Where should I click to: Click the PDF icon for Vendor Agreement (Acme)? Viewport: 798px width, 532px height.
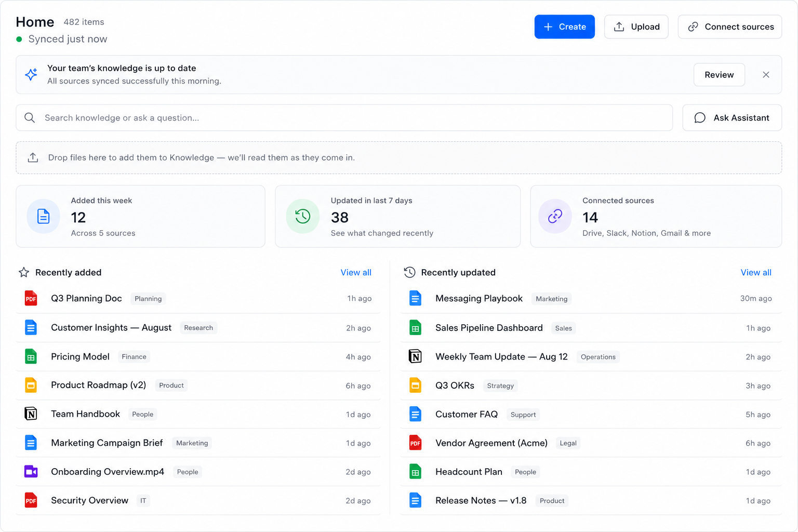[415, 443]
